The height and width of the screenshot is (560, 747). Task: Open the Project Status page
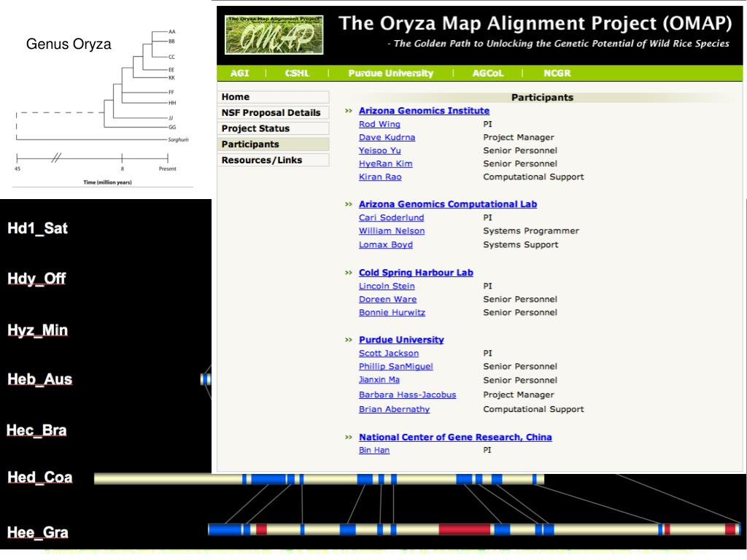[273, 128]
